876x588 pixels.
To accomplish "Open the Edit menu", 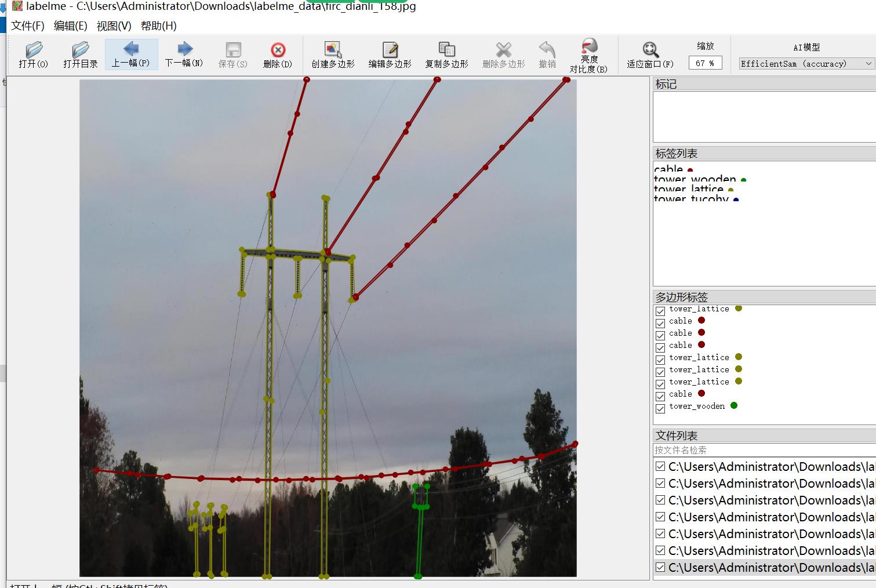I will [70, 26].
